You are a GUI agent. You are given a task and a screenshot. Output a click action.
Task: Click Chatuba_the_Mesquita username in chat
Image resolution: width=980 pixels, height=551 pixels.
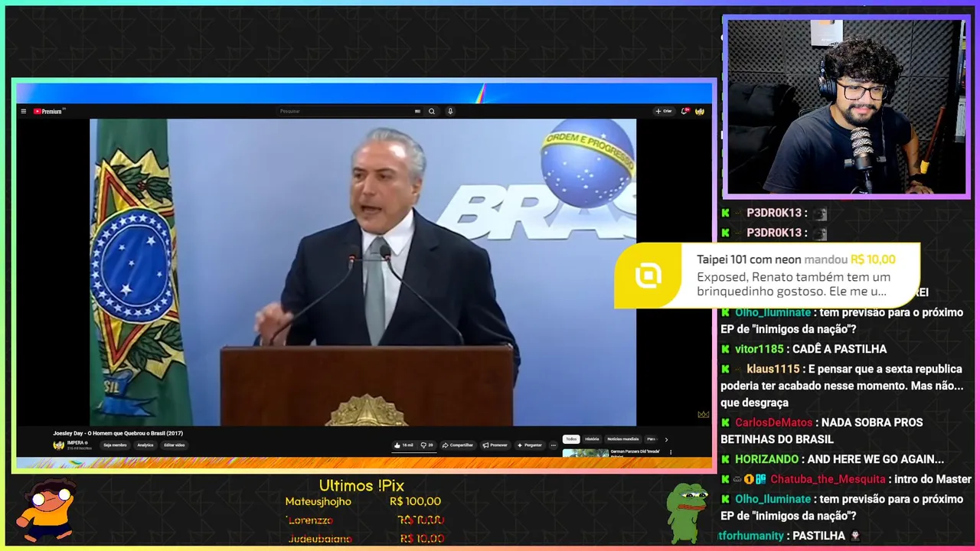828,479
